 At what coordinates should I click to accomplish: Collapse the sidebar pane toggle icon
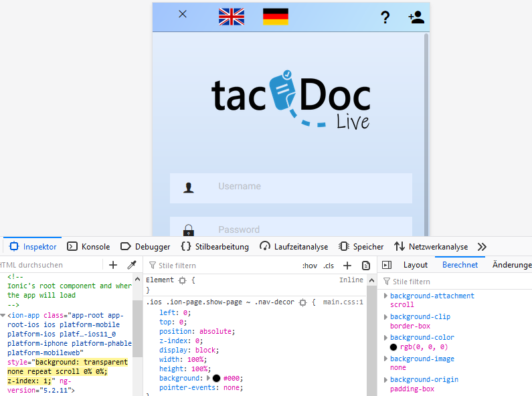click(x=387, y=265)
